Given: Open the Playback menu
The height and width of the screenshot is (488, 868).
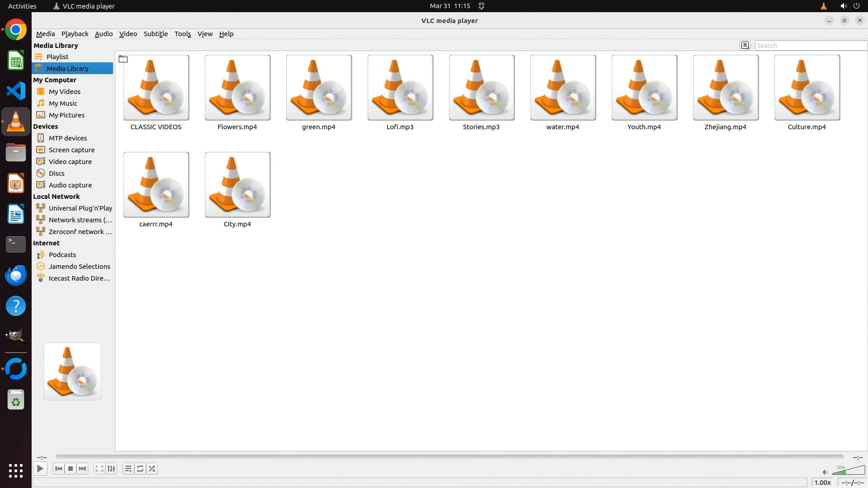Looking at the screenshot, I should tap(75, 34).
